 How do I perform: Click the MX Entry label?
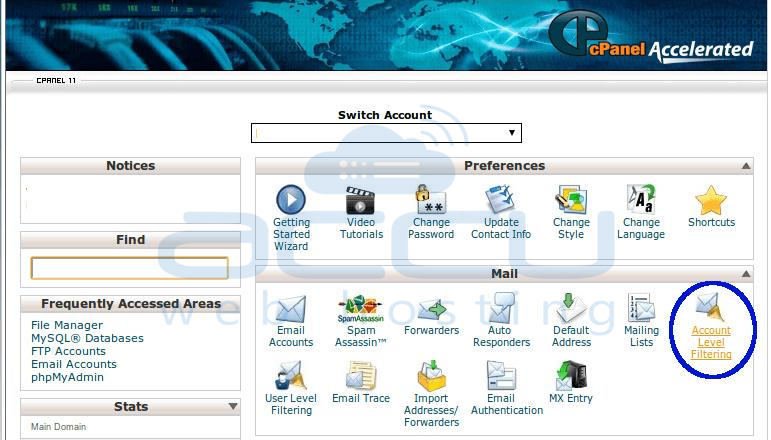point(571,398)
